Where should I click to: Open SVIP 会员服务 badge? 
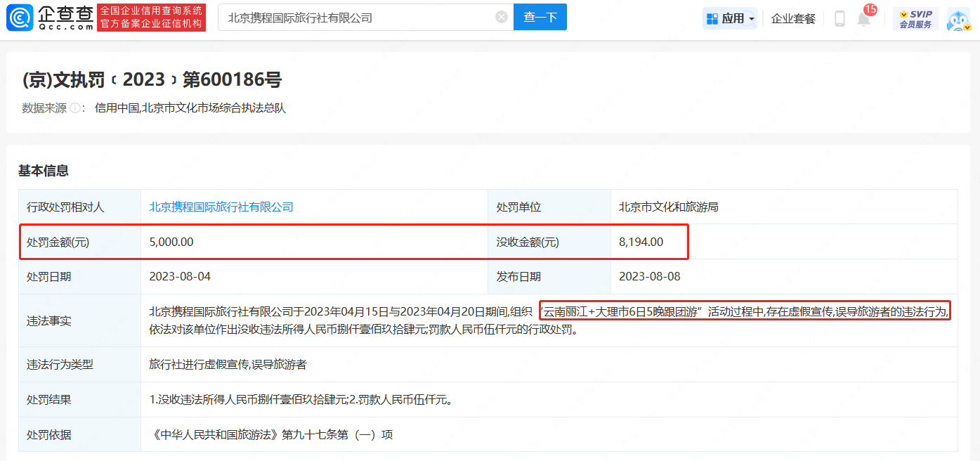tap(915, 19)
